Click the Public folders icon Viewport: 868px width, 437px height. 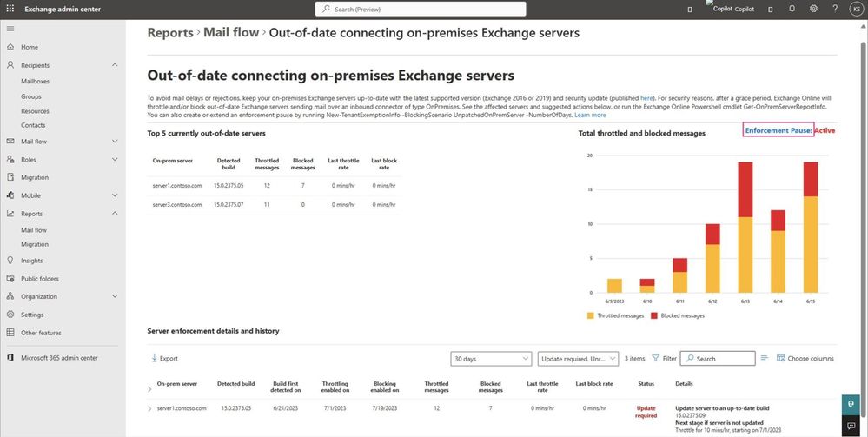[10, 279]
